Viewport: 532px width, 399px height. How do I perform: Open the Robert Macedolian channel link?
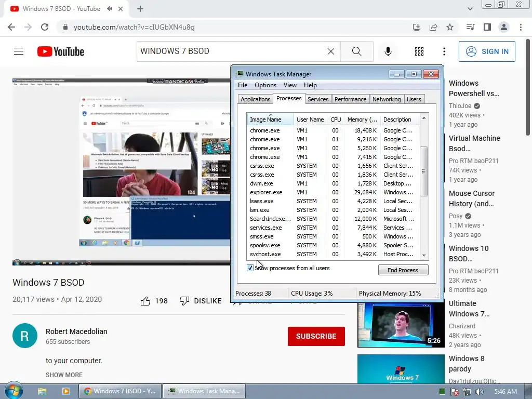76,331
